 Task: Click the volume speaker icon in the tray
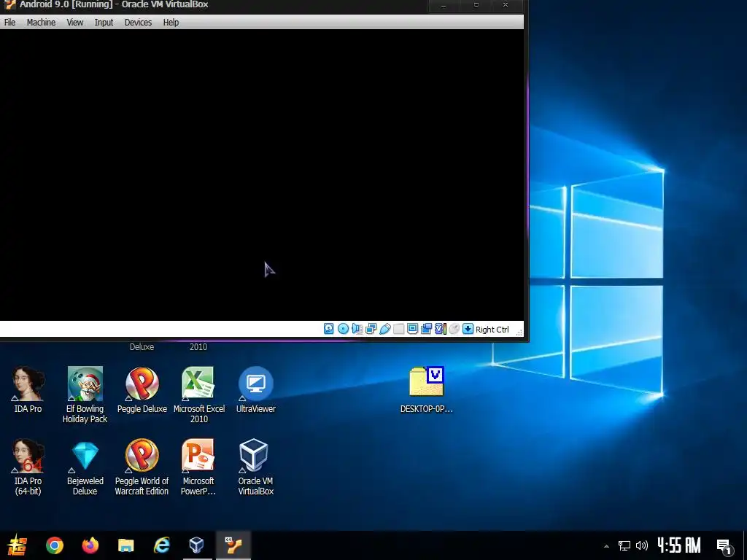pyautogui.click(x=642, y=545)
